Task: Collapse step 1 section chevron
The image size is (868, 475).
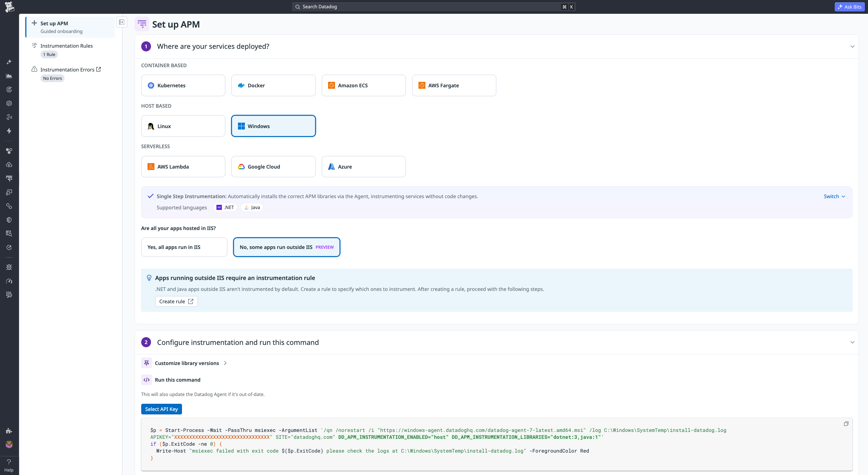Action: 852,47
